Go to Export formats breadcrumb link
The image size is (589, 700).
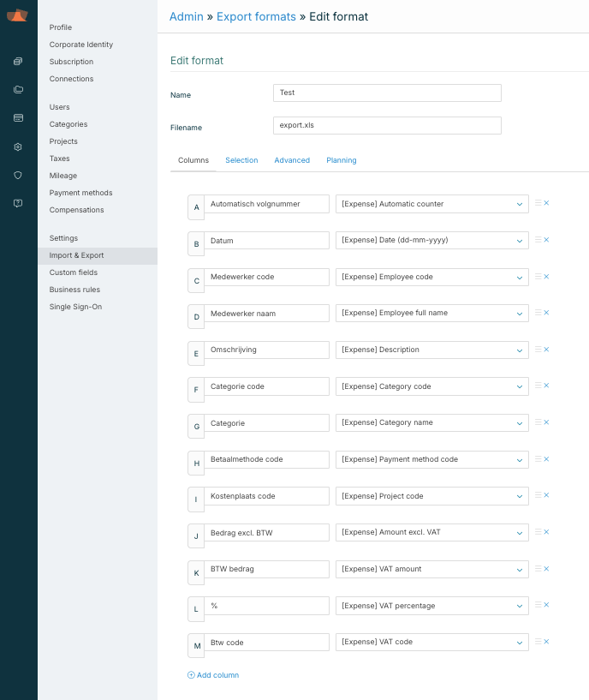point(256,17)
